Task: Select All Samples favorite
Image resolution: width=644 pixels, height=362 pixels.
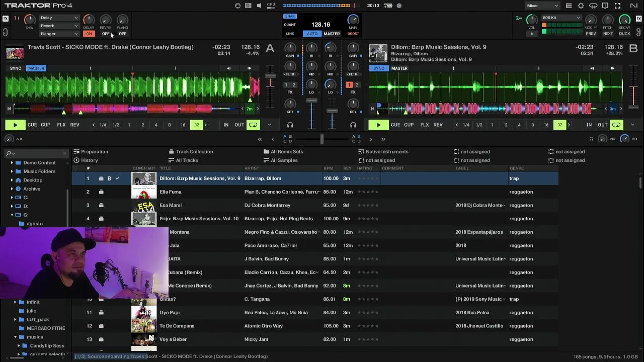Action: point(281,160)
